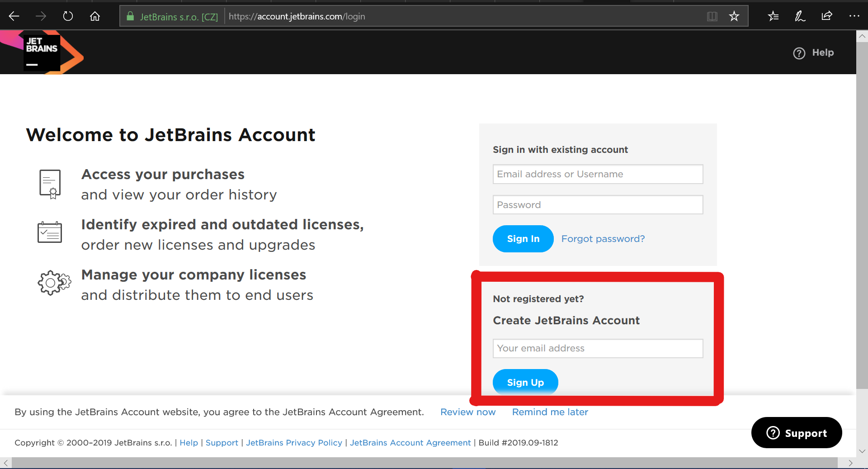Image resolution: width=868 pixels, height=469 pixels.
Task: Open the JetBrains Account Agreement footer link
Action: point(410,443)
